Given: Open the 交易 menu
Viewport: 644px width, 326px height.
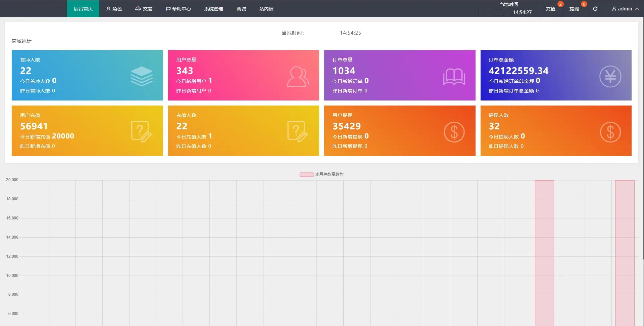Looking at the screenshot, I should click(144, 9).
